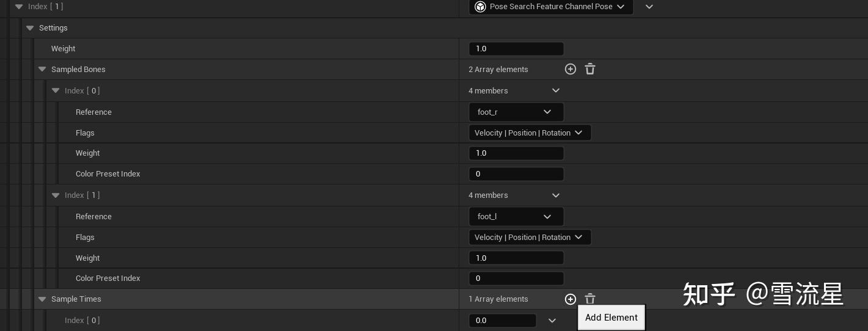Add element to Sampled Bones array
The width and height of the screenshot is (868, 331).
click(x=571, y=69)
